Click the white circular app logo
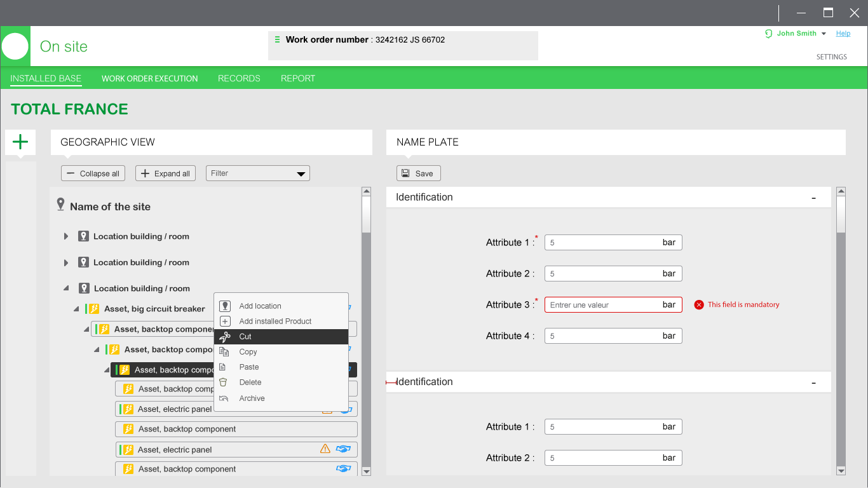Image resolution: width=868 pixels, height=488 pixels. click(x=15, y=46)
